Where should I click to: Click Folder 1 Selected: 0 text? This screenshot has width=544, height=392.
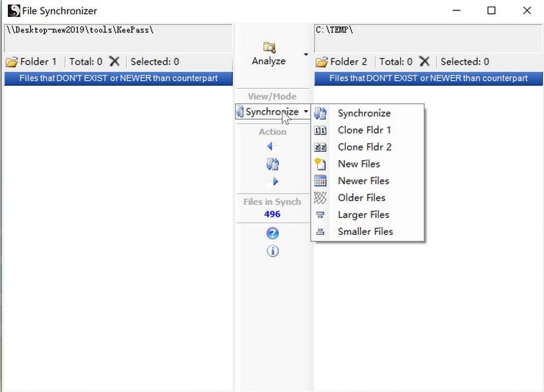[x=155, y=62]
